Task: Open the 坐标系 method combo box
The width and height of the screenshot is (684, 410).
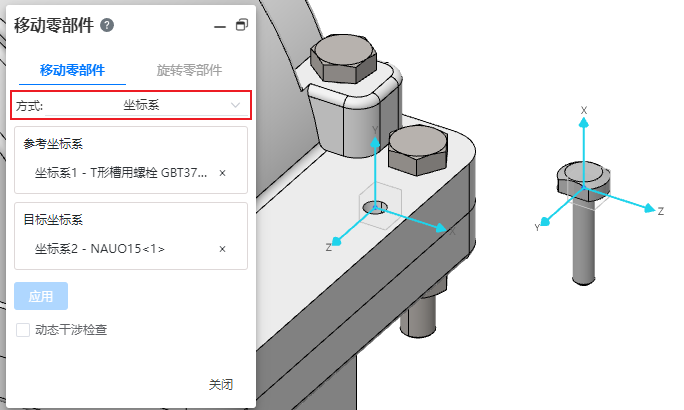Action: pyautogui.click(x=147, y=105)
